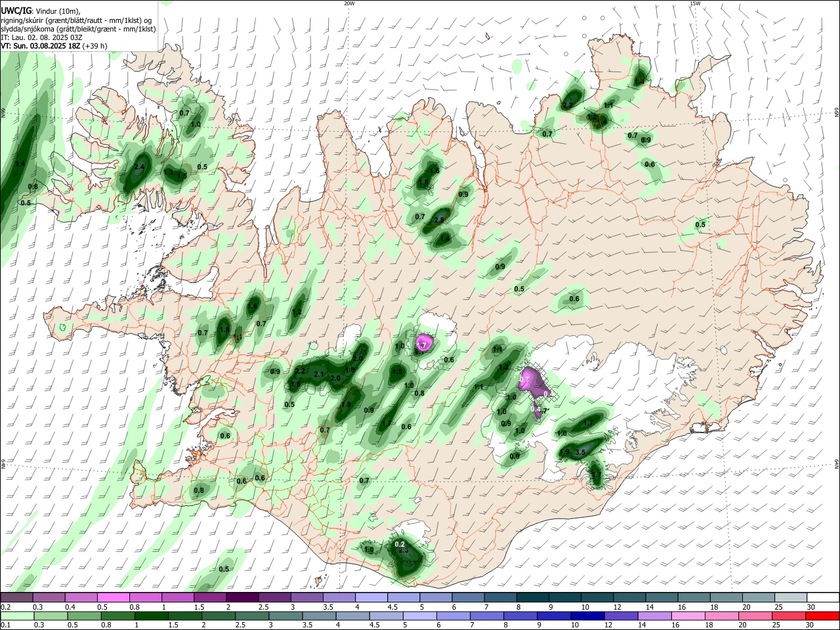Click the '15W' longitude label
This screenshot has width=840, height=630.
tap(694, 3)
